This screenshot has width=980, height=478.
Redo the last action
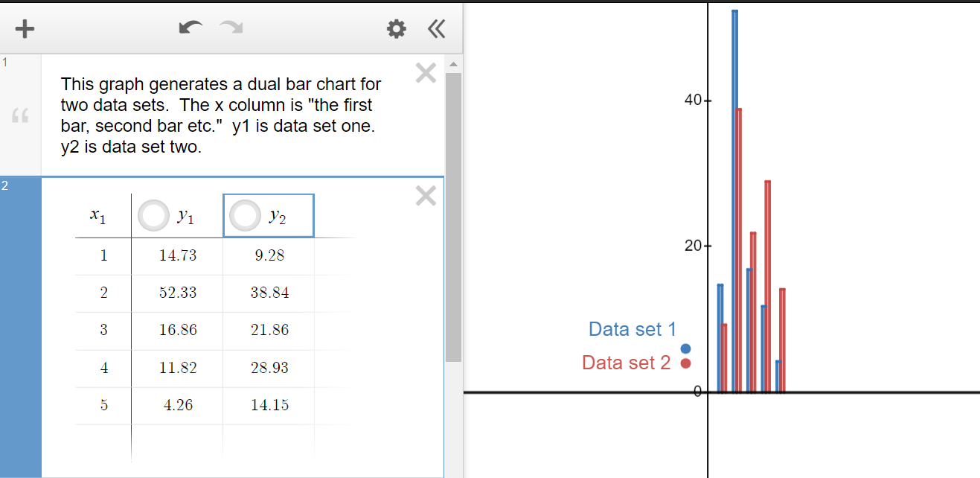click(231, 28)
